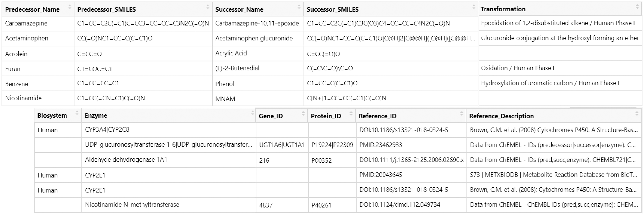The height and width of the screenshot is (215, 644).
Task: Click the PMID:23462933 reference cell
Action: [x=380, y=145]
